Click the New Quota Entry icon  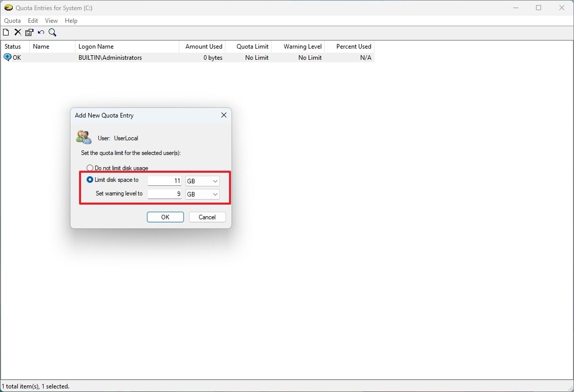6,32
